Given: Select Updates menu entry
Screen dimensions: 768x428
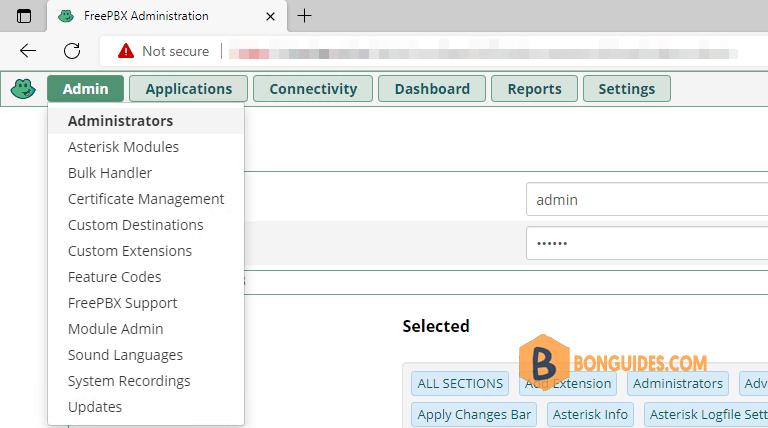Looking at the screenshot, I should (146, 406).
